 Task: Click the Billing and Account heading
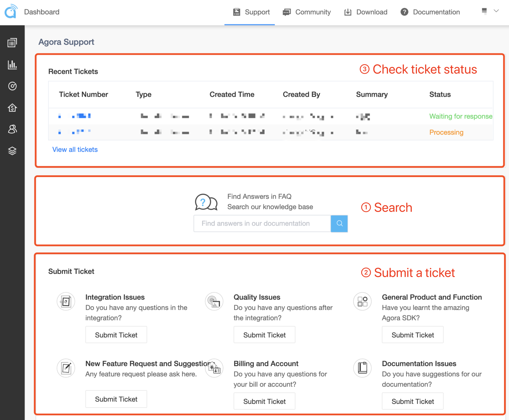pyautogui.click(x=266, y=364)
